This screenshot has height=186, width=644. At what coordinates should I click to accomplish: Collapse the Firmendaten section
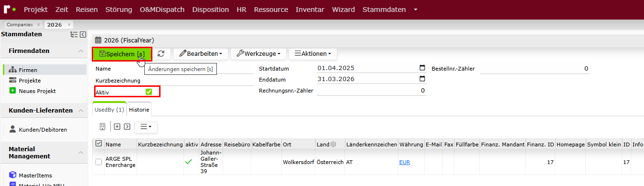81,51
